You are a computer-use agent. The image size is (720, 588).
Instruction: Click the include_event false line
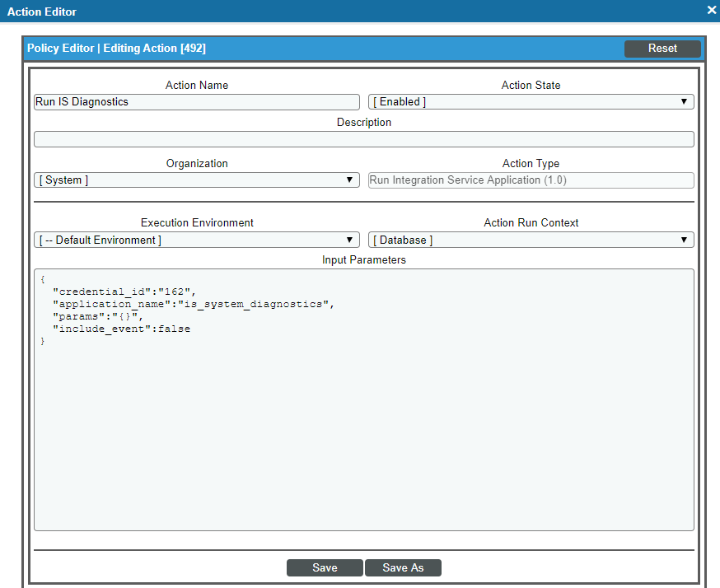(121, 329)
